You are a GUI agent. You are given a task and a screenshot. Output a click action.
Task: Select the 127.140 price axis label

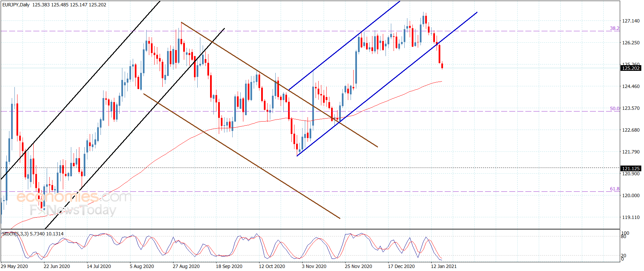[631, 21]
